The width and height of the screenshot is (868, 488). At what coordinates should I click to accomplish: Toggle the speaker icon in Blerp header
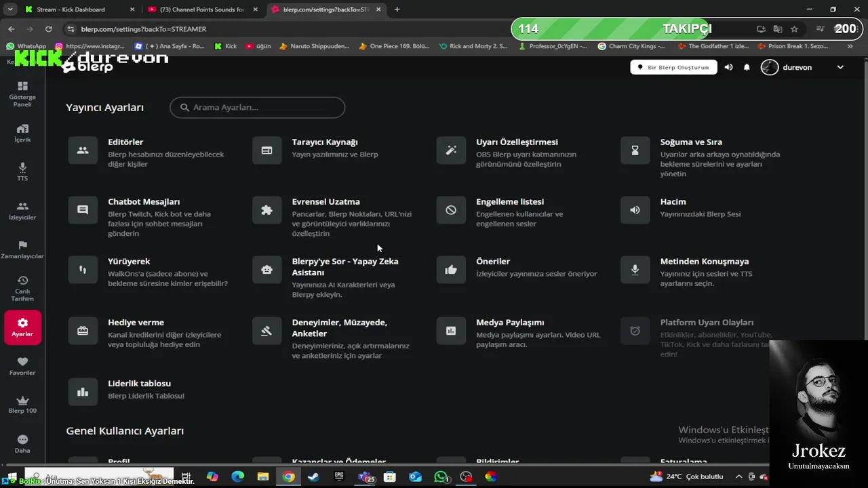click(728, 67)
